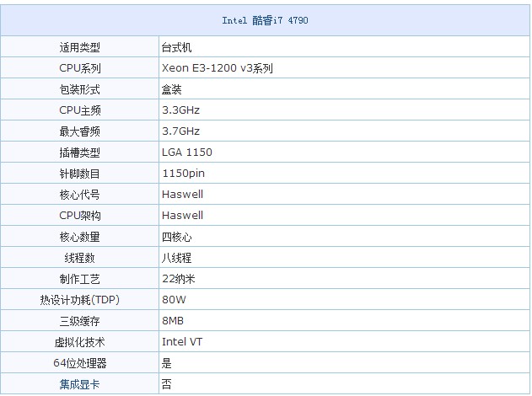Select the value 80W
This screenshot has height=396, width=532.
point(174,300)
